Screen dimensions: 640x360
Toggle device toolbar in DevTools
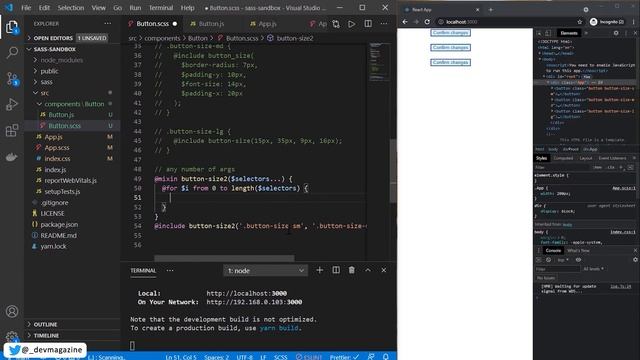tap(548, 33)
